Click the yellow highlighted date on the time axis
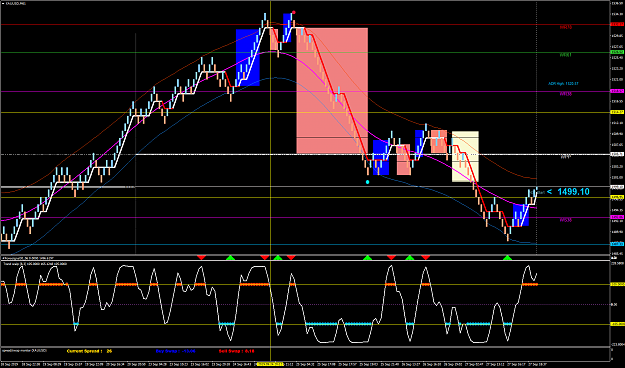The image size is (625, 368). 271,364
